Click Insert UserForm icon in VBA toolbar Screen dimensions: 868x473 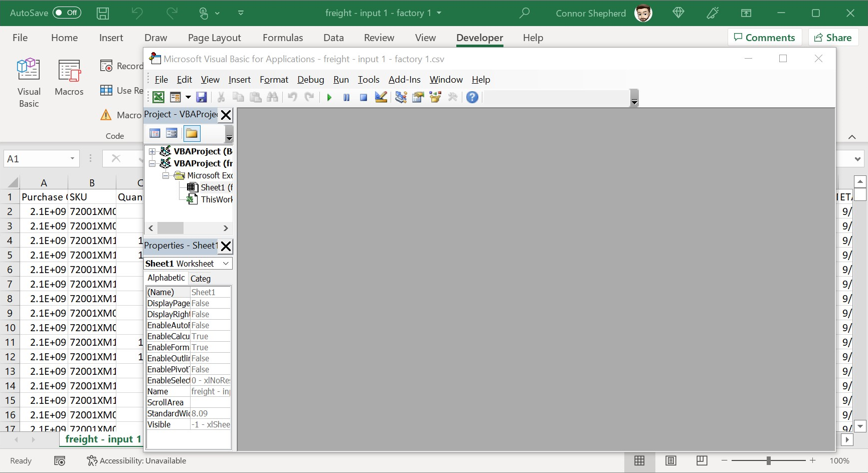coord(175,97)
